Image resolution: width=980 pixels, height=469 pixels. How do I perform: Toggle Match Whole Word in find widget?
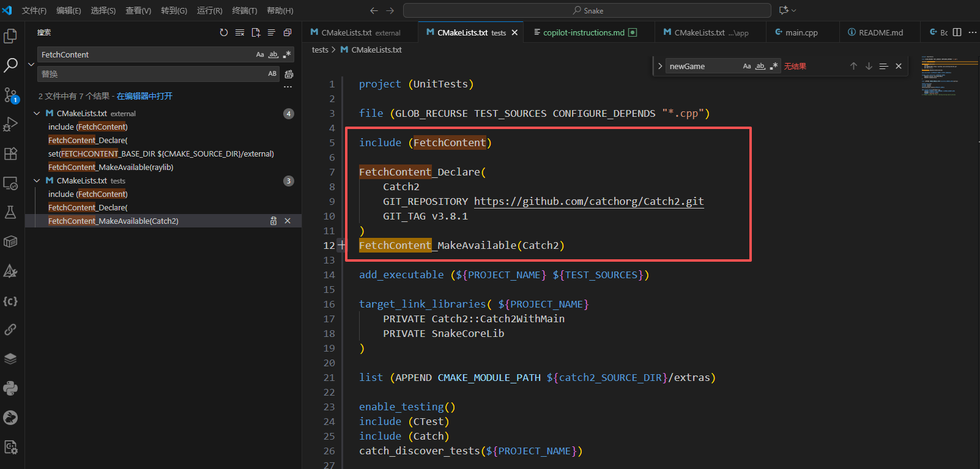tap(760, 66)
